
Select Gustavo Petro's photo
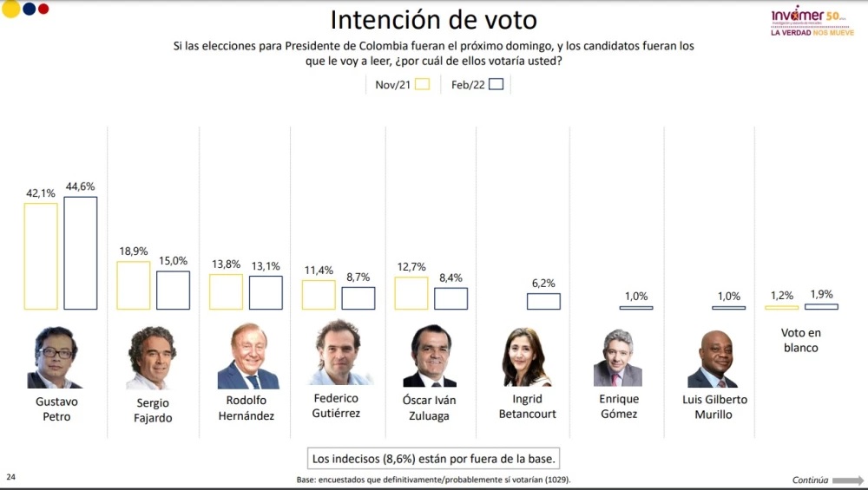coord(56,357)
